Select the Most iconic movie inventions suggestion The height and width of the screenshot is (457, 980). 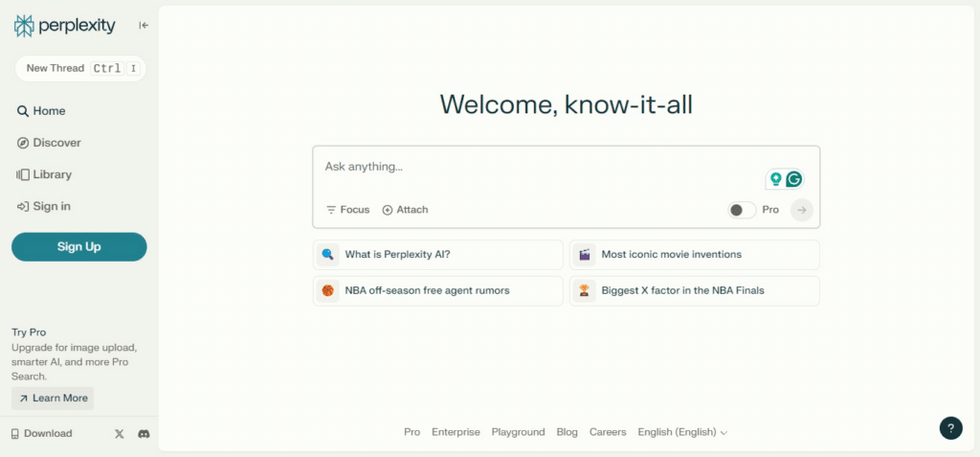[695, 255]
